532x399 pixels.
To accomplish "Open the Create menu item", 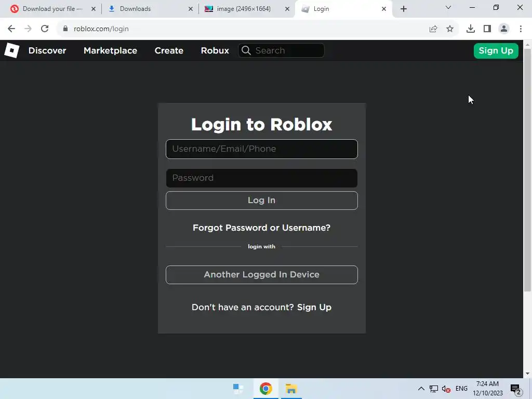I will point(169,50).
